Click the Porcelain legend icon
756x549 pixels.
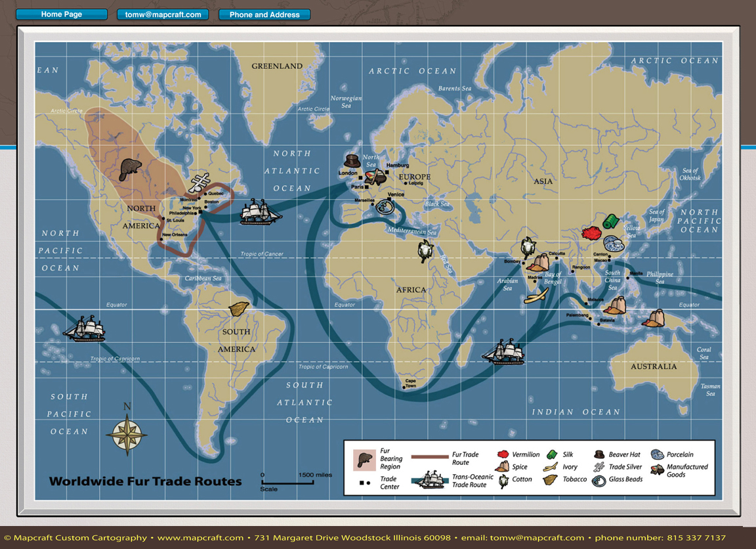(657, 454)
